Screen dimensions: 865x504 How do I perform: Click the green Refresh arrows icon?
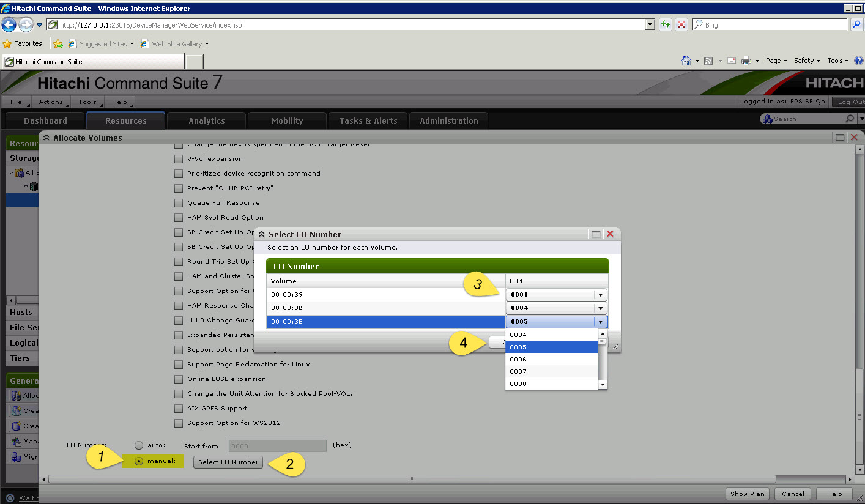pos(666,25)
